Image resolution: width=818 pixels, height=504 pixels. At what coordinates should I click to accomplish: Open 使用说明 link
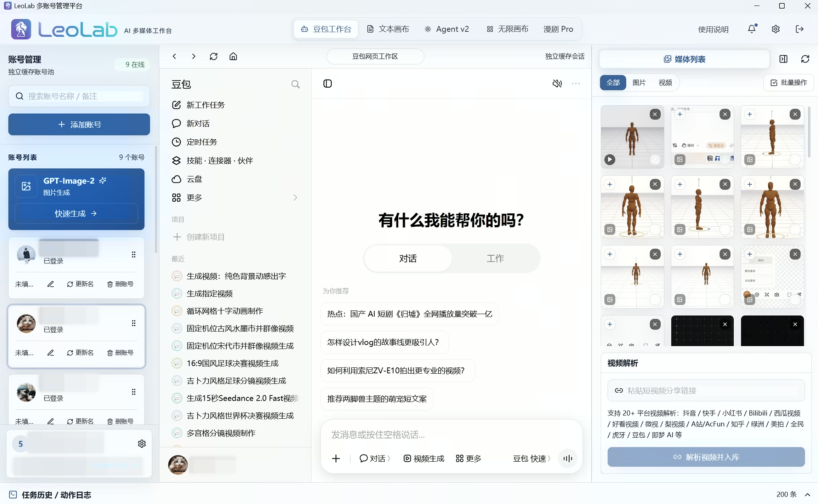[x=713, y=29]
